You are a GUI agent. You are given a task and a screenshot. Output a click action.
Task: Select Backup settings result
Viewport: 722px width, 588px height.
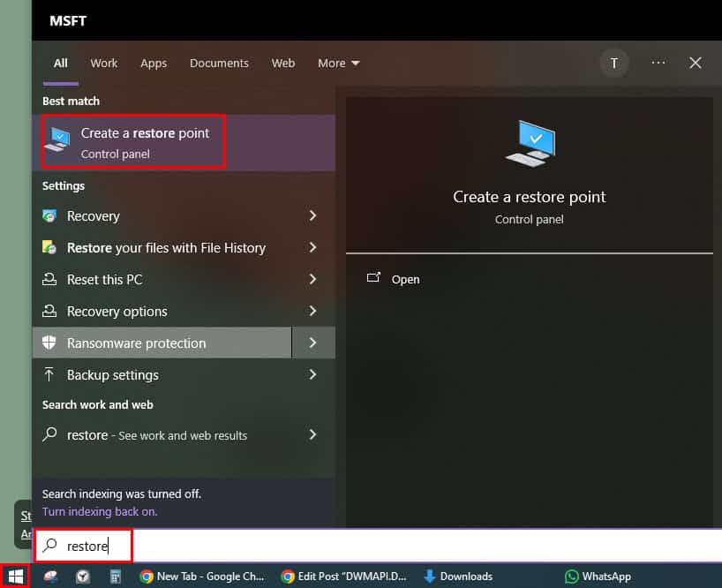pyautogui.click(x=162, y=375)
